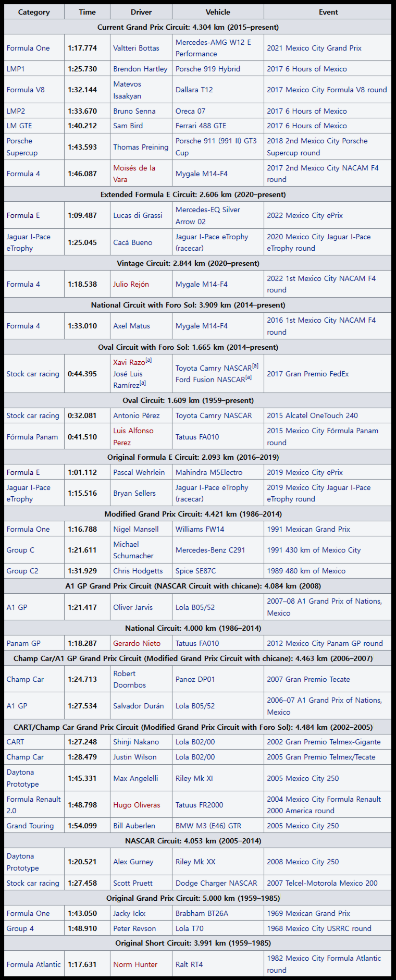Screen dimensions: 396x980
Task: Open the Oliver Jarvis driver link
Action: [x=133, y=607]
